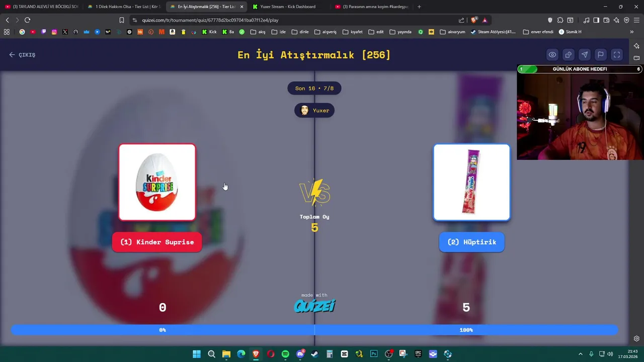
Task: Select the Kinder Surprise egg image
Action: 157,183
